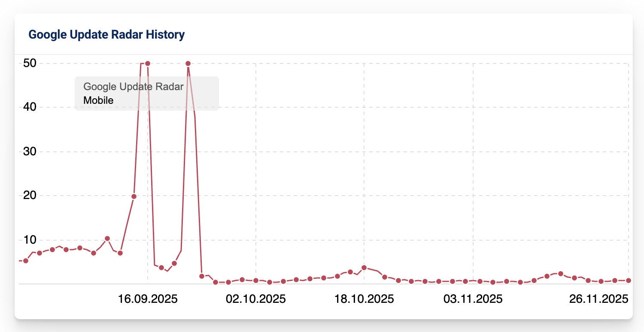Click the 50 label on the y-axis

29,63
